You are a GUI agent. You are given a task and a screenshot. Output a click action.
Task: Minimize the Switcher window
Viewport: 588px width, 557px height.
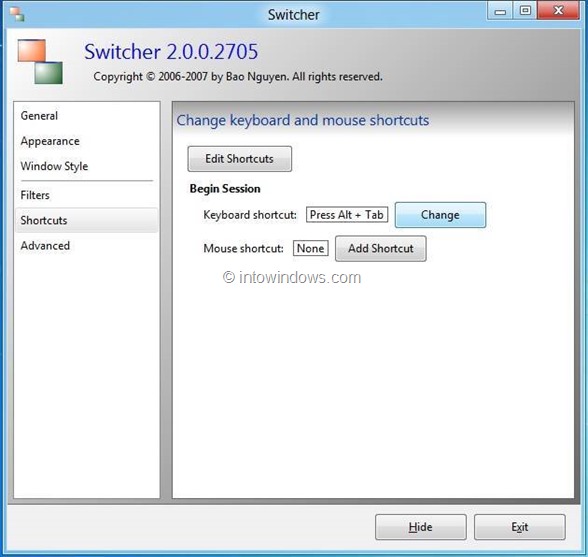point(500,11)
